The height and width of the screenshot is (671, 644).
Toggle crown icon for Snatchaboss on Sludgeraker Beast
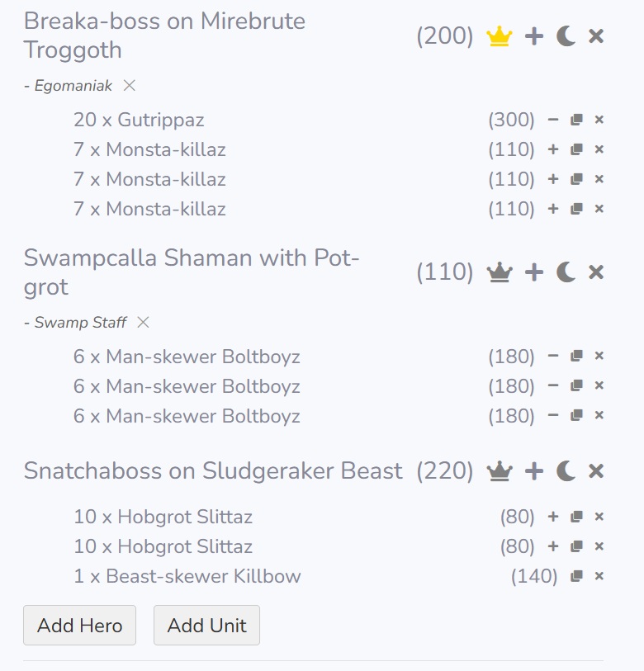click(500, 471)
